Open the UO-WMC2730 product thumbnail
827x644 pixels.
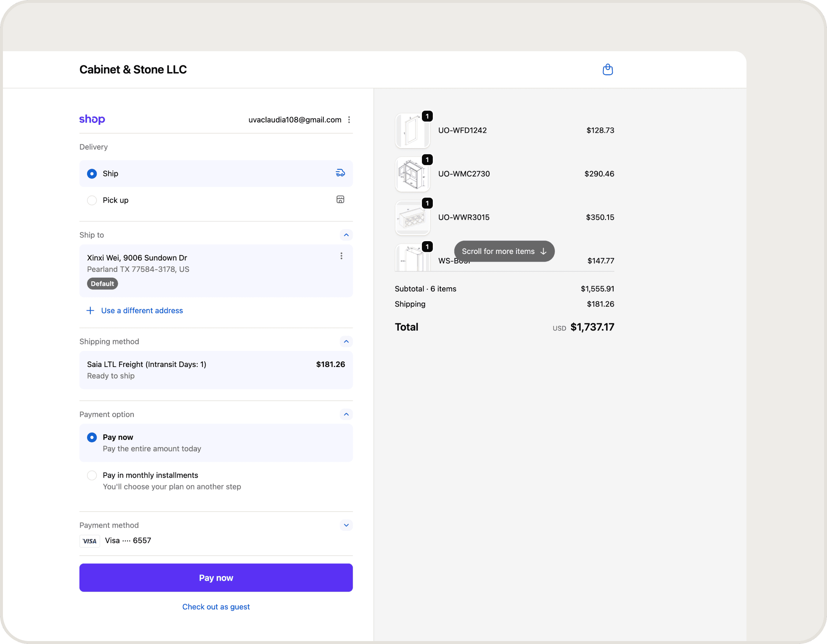[412, 175]
